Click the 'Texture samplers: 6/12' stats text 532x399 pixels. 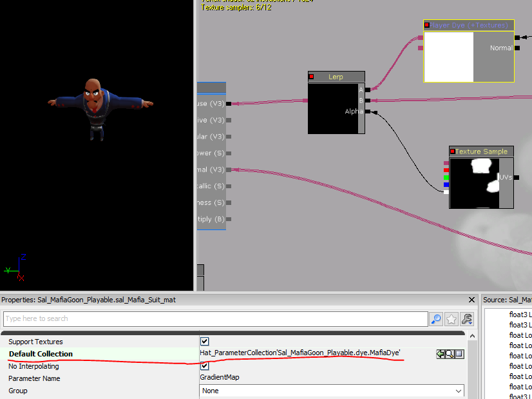(x=236, y=8)
